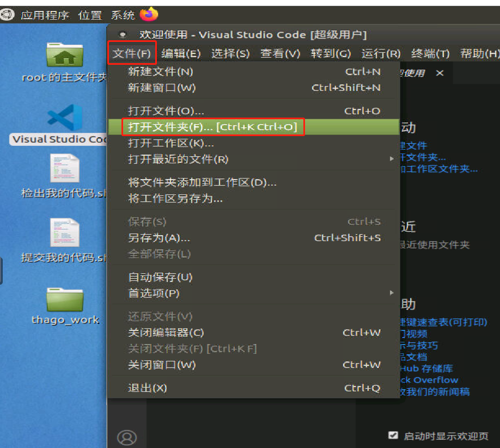This screenshot has width=500, height=448.
Task: Expand 打开最近的文件(R) submenu
Action: click(x=253, y=159)
